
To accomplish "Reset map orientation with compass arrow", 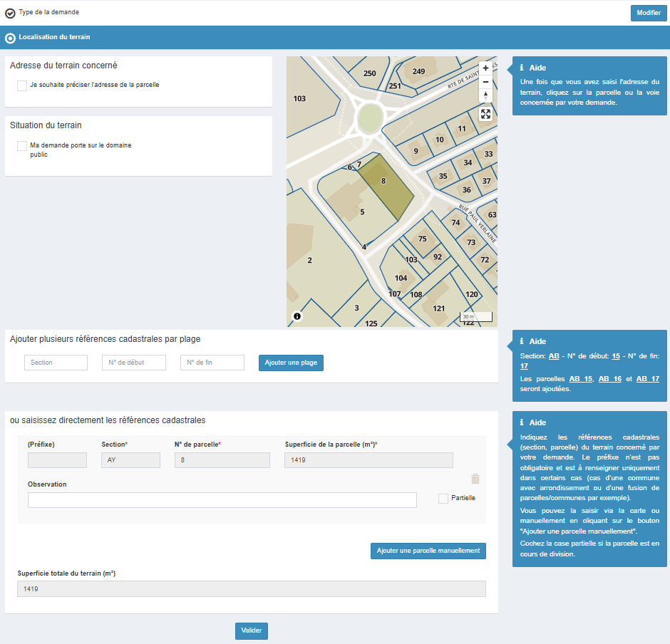I will [485, 96].
